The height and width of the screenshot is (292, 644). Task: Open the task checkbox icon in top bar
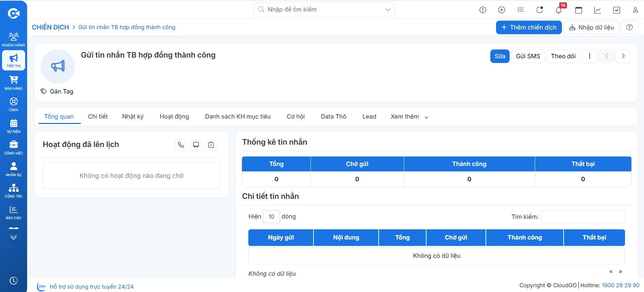(617, 10)
